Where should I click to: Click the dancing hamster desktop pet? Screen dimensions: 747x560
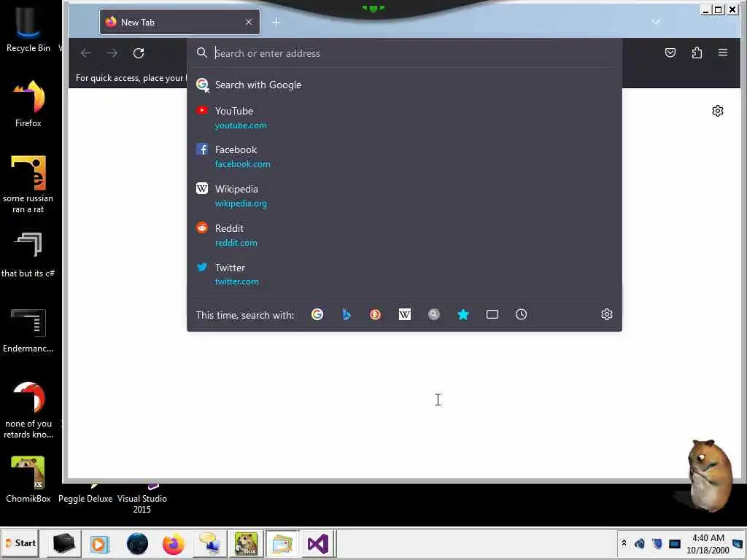tap(708, 475)
